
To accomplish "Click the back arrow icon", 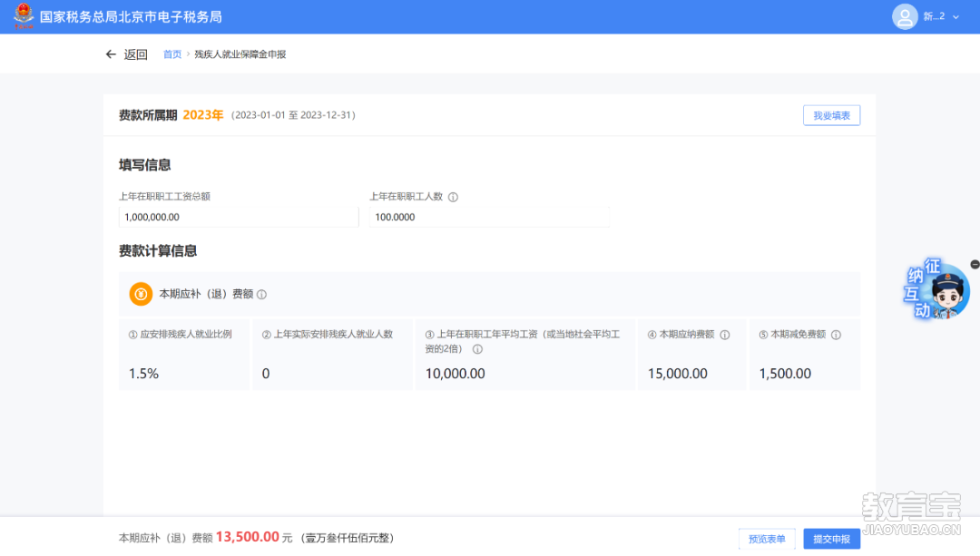I will 111,54.
